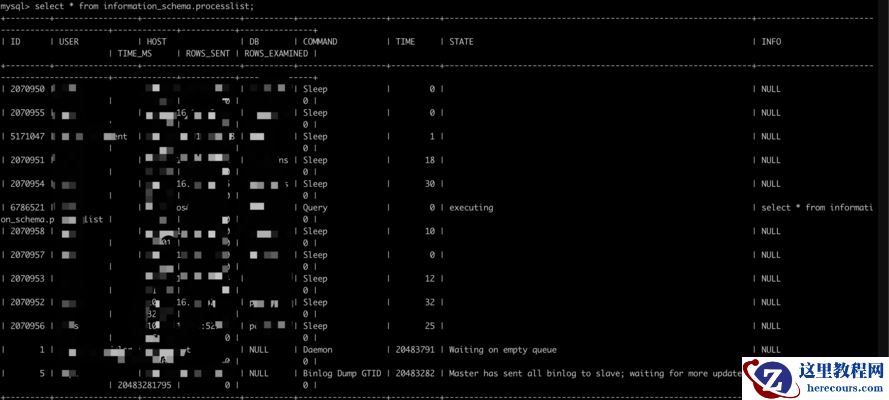Click process ID 6786521
889x400 pixels.
[27, 207]
